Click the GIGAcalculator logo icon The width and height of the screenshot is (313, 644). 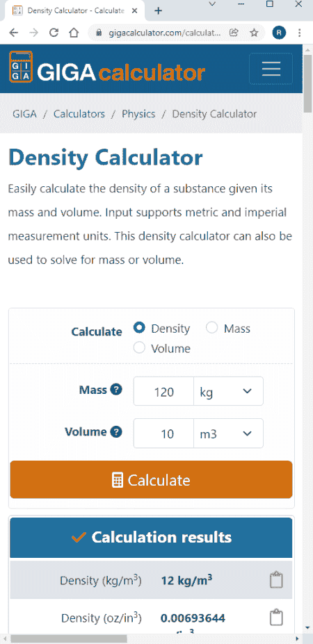coord(21,67)
